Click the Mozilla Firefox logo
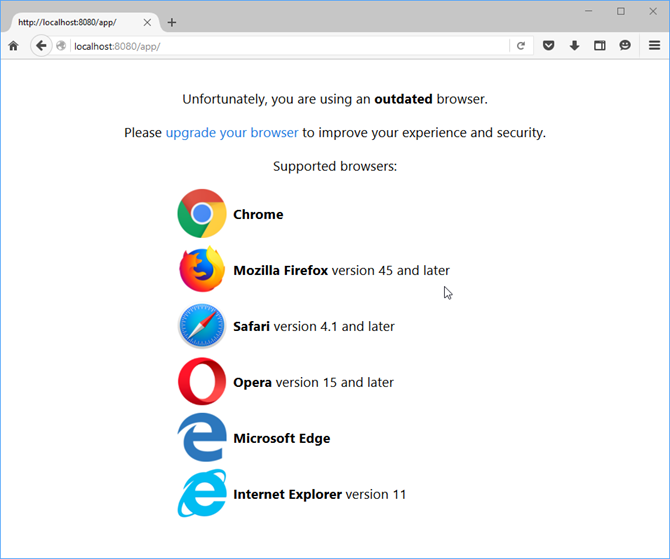The width and height of the screenshot is (670, 559). pos(202,269)
